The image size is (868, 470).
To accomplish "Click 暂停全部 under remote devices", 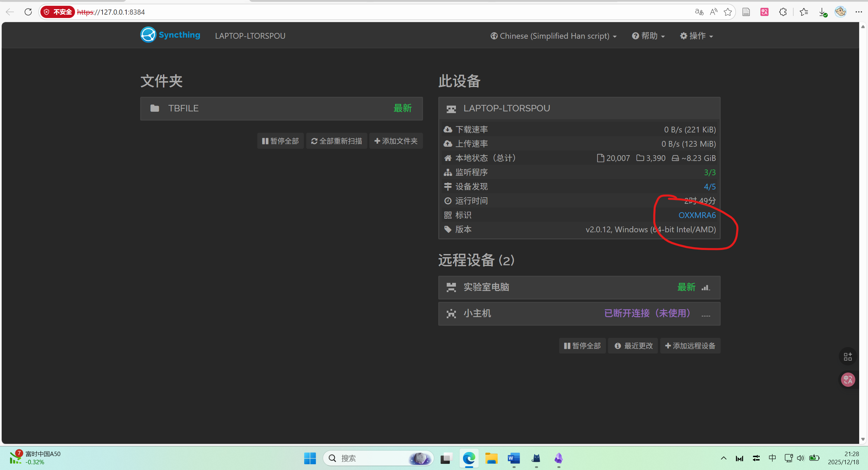I will (582, 346).
